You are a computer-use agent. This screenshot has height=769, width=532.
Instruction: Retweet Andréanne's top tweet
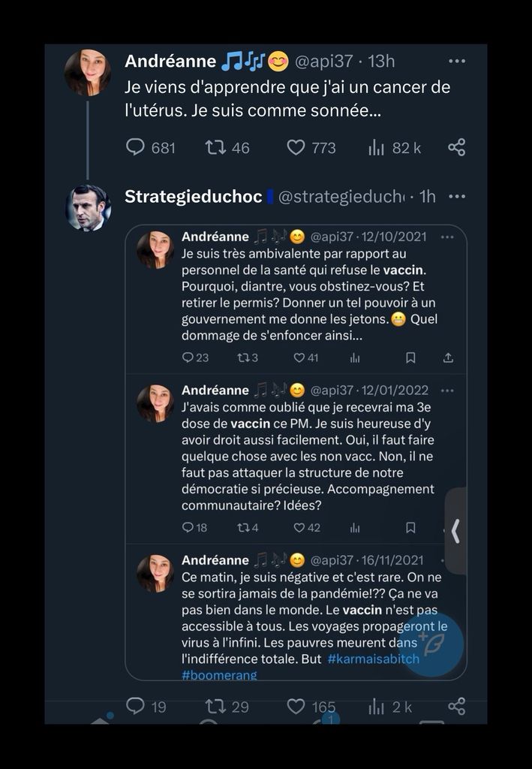pos(216,147)
